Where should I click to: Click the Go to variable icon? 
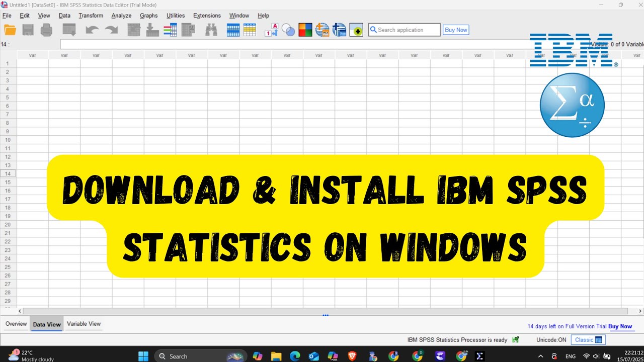(152, 30)
